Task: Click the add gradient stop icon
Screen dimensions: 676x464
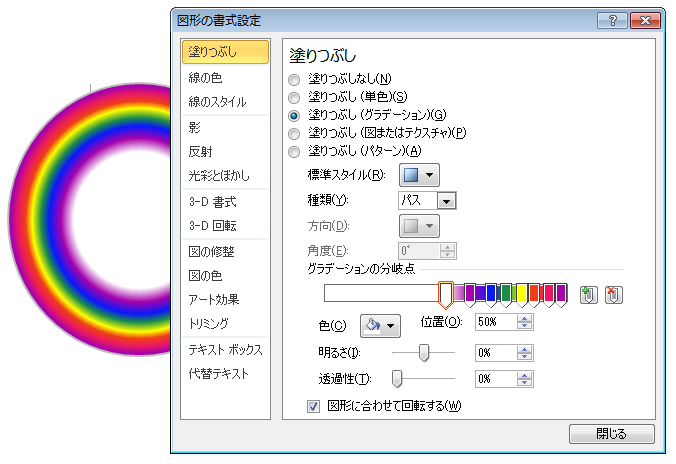Action: (588, 295)
